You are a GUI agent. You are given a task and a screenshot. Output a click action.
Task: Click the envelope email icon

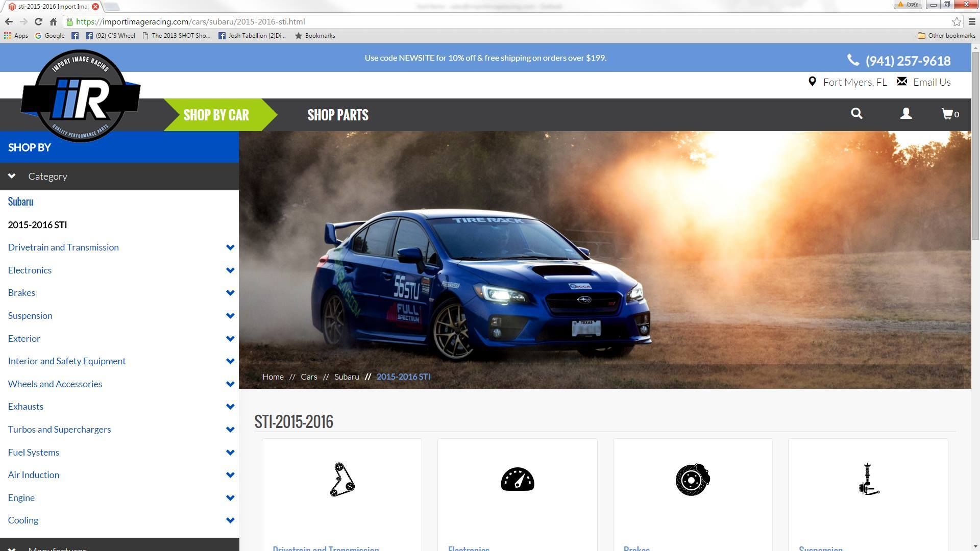click(x=902, y=82)
